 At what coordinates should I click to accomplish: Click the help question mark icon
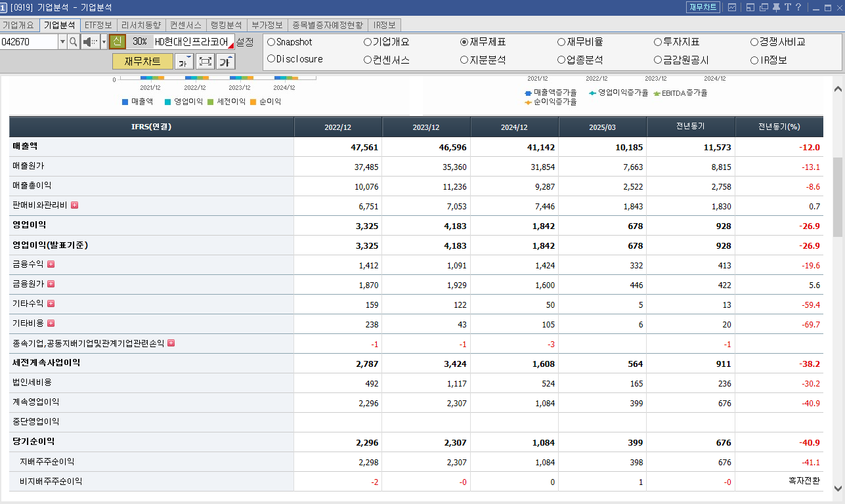click(x=798, y=7)
